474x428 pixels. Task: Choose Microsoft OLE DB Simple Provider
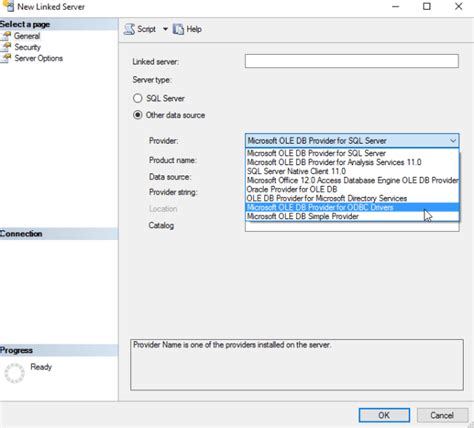[352, 216]
